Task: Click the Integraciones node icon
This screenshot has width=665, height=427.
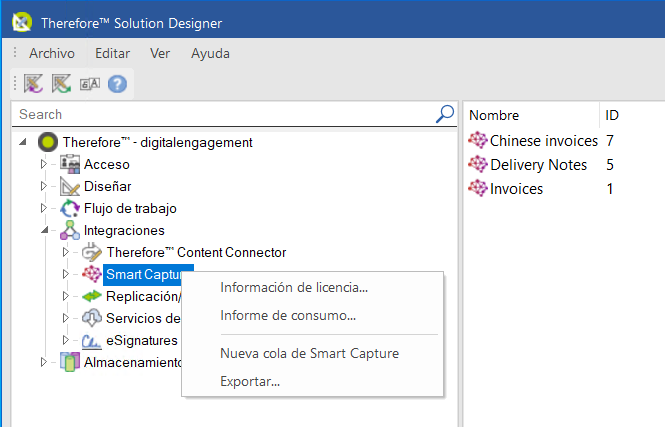Action: [x=70, y=230]
